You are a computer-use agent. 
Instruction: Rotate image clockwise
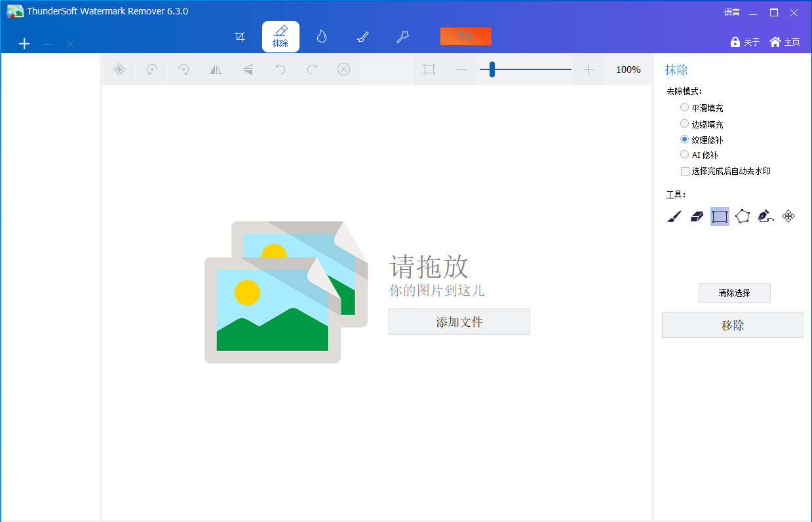[x=184, y=69]
